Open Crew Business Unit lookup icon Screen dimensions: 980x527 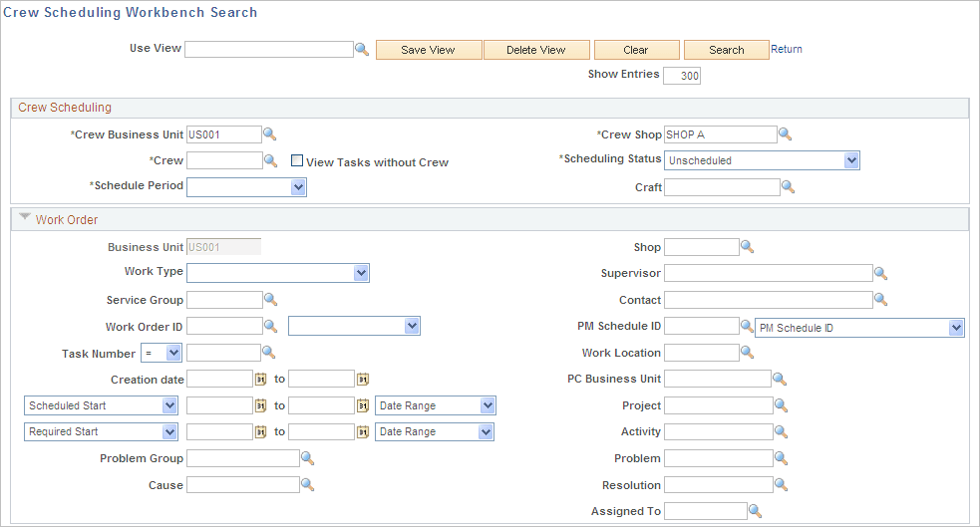click(269, 134)
